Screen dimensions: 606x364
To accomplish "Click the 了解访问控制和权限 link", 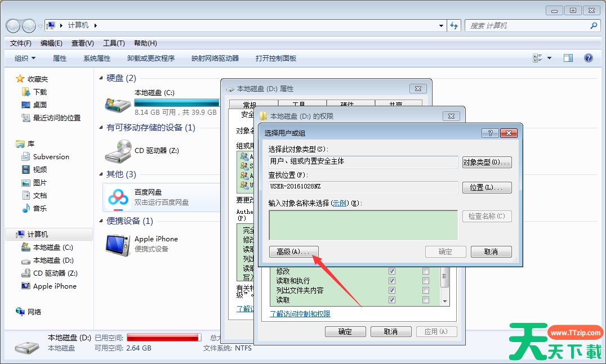I will (300, 314).
